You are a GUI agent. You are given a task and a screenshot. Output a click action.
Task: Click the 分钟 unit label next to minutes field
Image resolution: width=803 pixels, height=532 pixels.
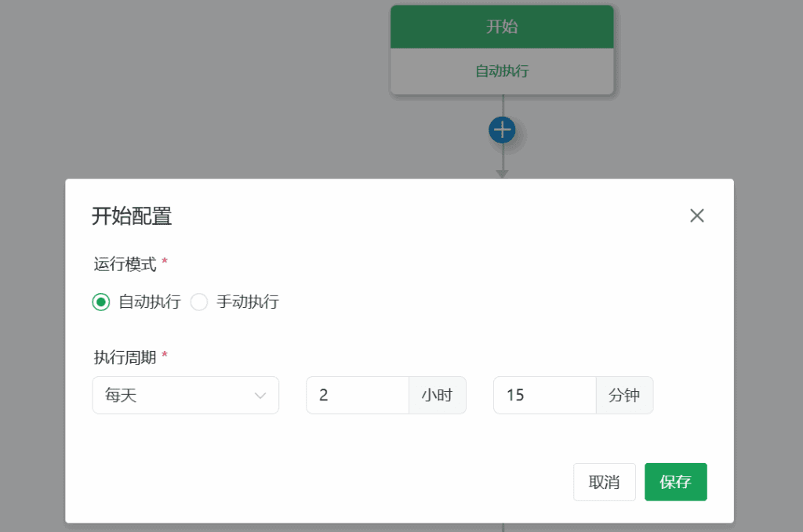point(624,395)
